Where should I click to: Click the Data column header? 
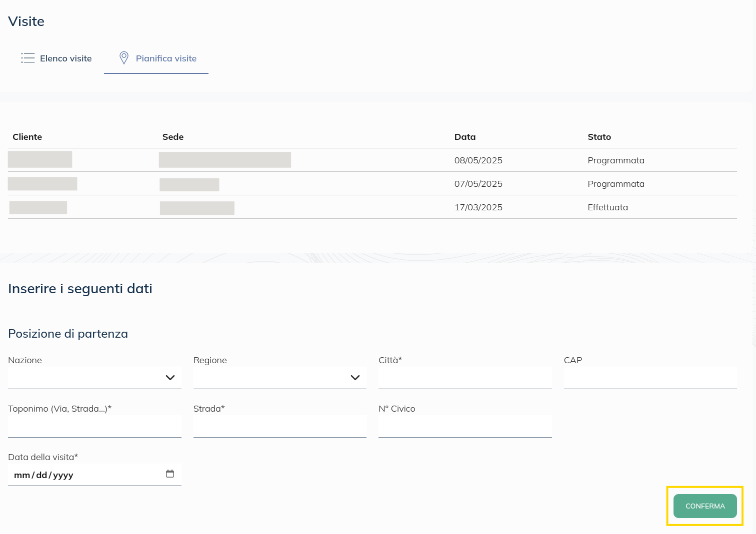(465, 137)
